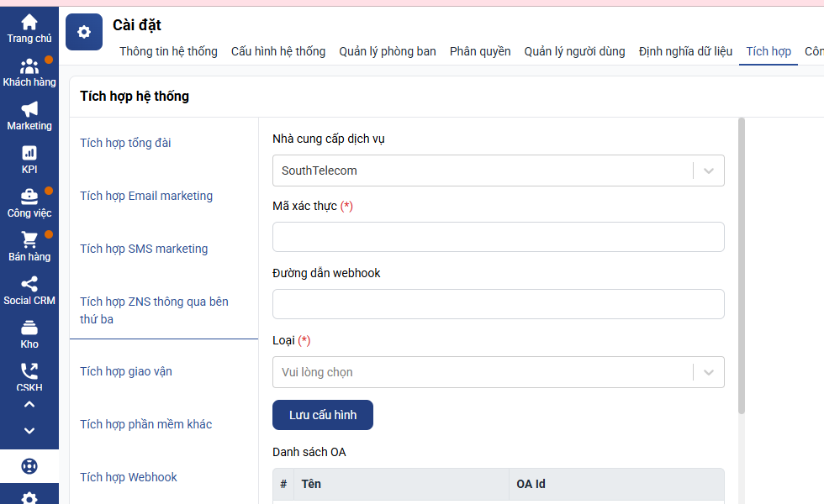
Task: Open the KPI chart icon
Action: coord(29,153)
